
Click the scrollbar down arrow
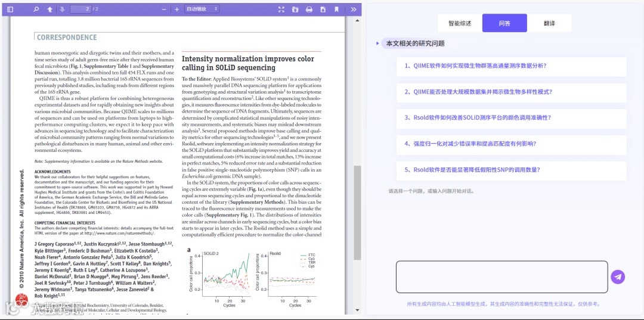357,310
